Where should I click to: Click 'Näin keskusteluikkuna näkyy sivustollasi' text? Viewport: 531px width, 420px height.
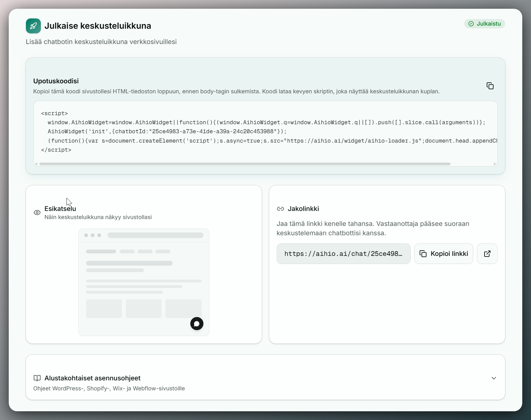(x=98, y=217)
